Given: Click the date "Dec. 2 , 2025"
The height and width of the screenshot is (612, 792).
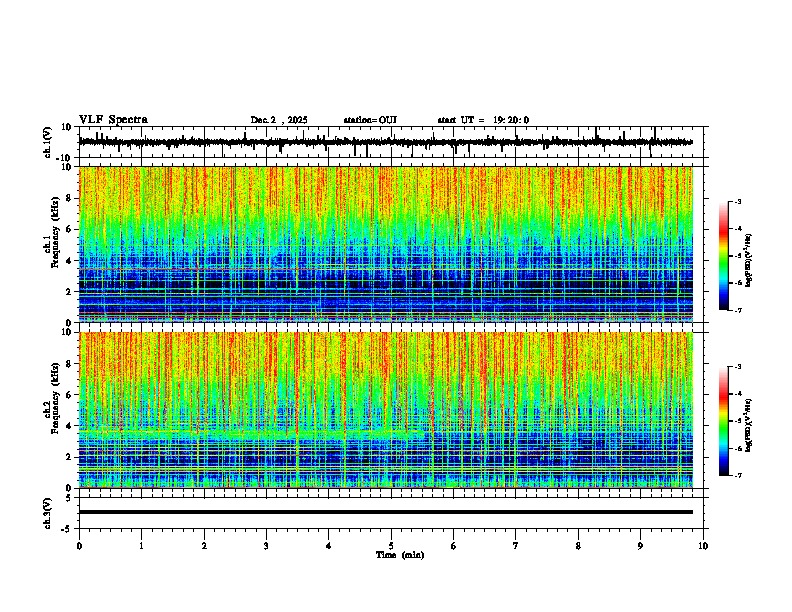Looking at the screenshot, I should [x=279, y=120].
